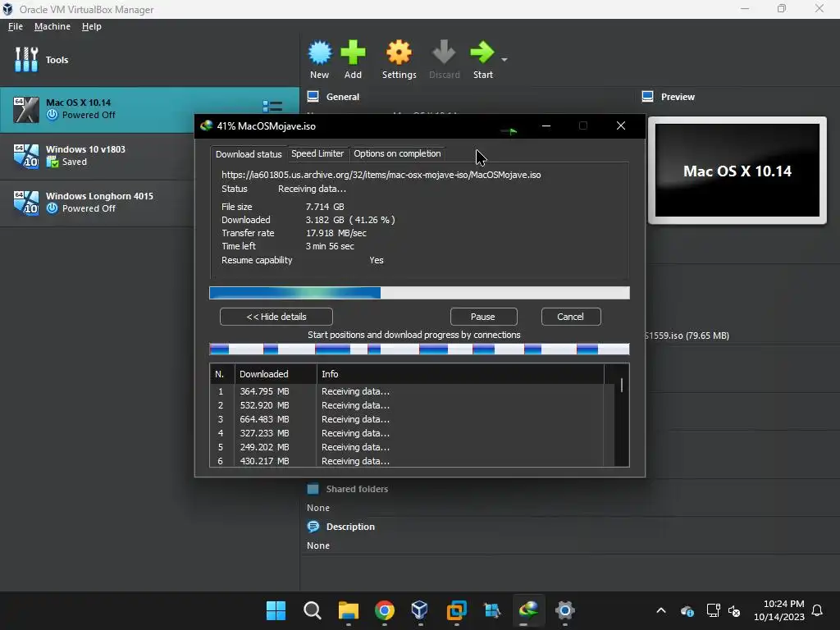This screenshot has height=630, width=840.
Task: Click the download manager icon in dialog title
Action: coord(206,126)
